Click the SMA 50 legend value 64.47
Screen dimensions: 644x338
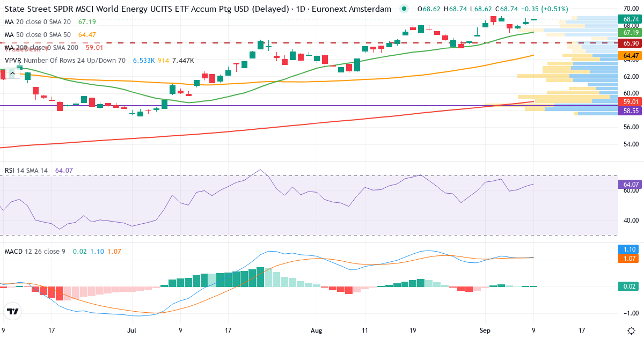pos(87,34)
